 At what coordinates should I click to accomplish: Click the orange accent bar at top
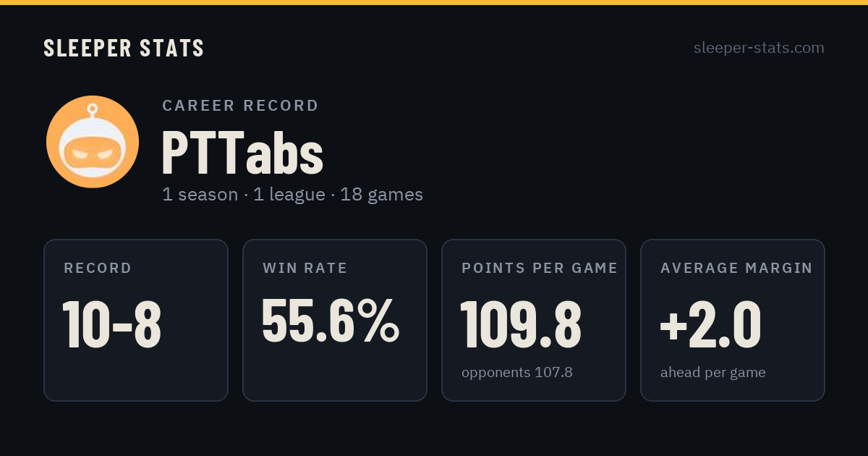(x=434, y=2)
